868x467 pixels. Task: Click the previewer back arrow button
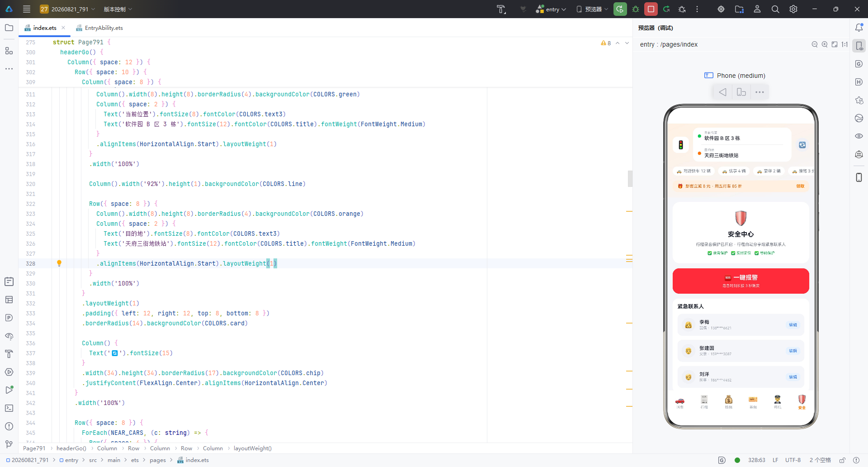click(722, 92)
